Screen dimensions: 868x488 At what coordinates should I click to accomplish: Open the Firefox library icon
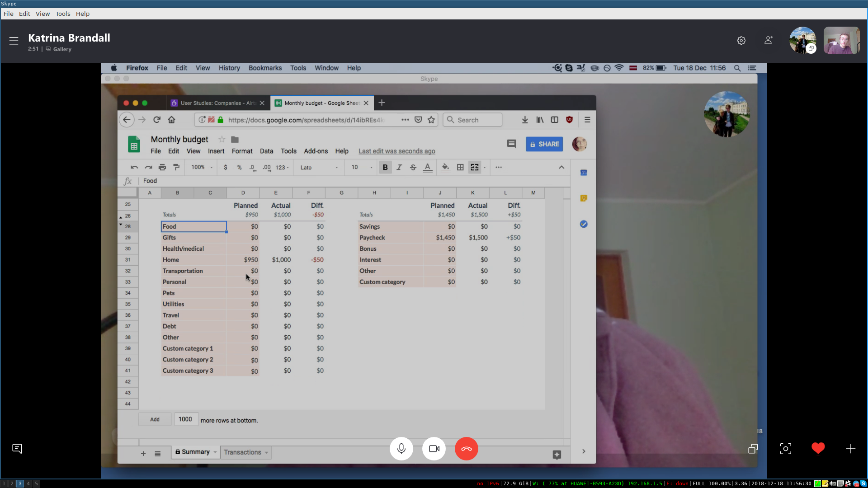tap(540, 120)
